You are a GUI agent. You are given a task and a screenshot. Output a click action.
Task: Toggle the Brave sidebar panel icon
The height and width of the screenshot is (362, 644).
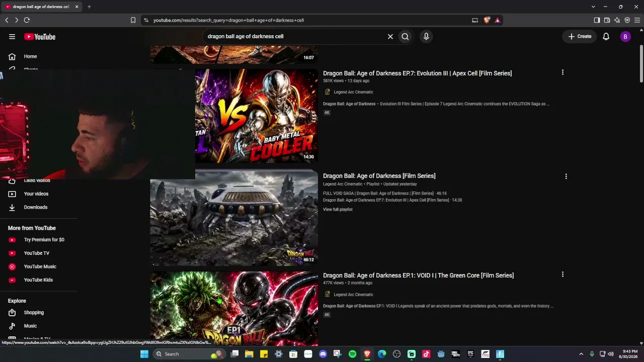click(597, 20)
